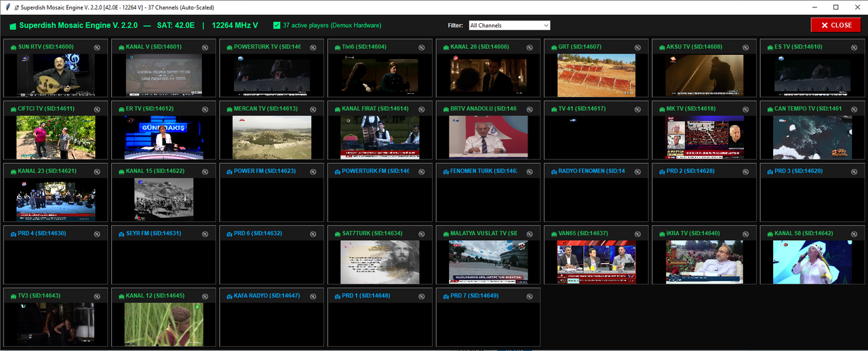868x351 pixels.
Task: Select the KANAL 15 TV icon
Action: tap(121, 172)
